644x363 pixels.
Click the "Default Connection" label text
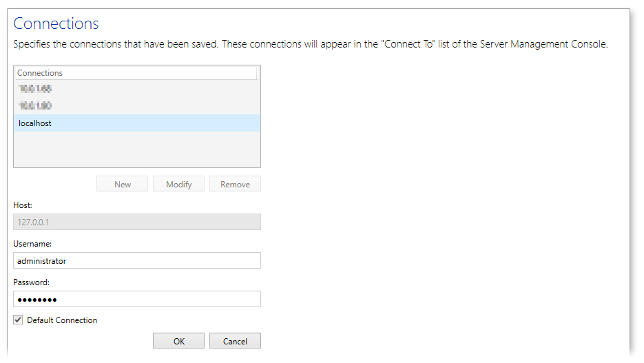(x=62, y=320)
